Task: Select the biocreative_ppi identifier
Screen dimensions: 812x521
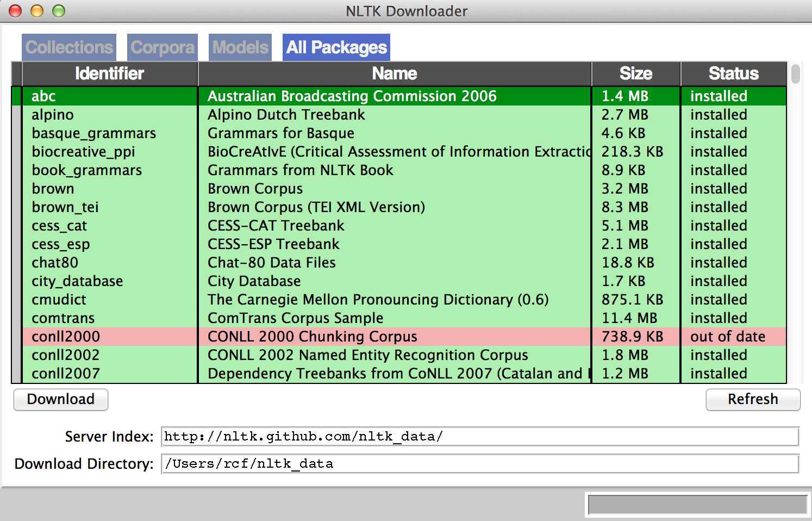Action: tap(83, 152)
